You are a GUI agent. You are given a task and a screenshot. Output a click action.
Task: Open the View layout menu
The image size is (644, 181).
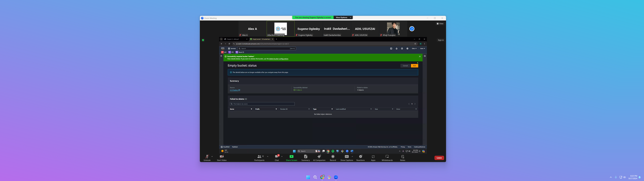(440, 24)
